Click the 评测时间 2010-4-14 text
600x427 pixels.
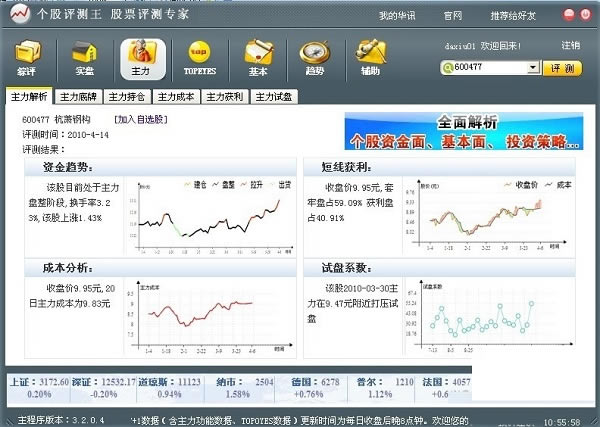65,135
